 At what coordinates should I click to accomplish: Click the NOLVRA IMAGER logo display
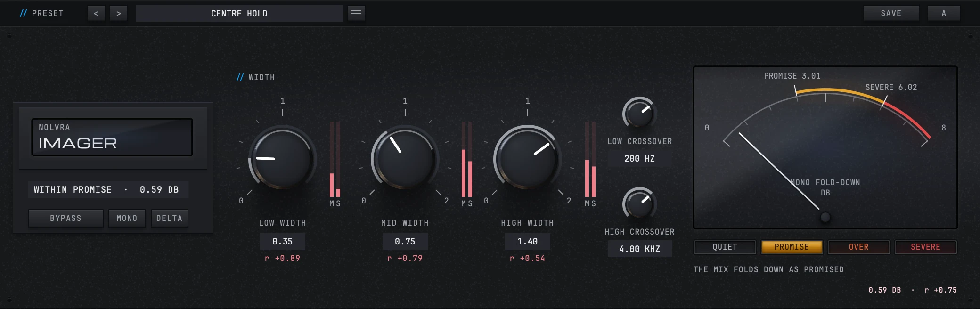tap(112, 137)
